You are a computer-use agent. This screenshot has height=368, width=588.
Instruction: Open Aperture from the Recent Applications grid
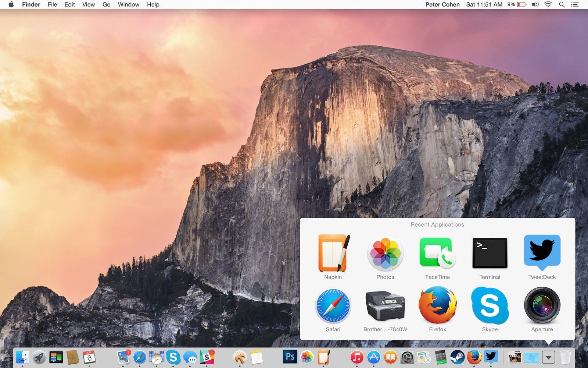(542, 306)
